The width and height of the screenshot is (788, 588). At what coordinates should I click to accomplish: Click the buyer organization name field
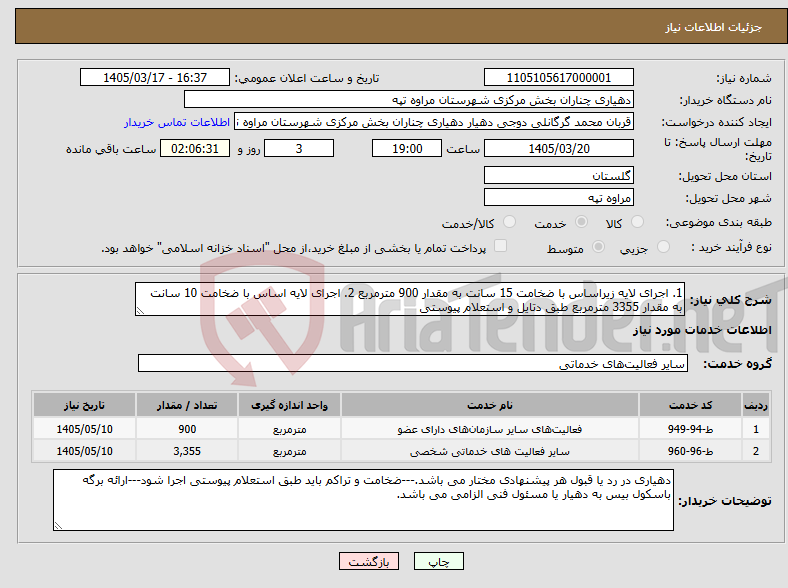coord(409,100)
